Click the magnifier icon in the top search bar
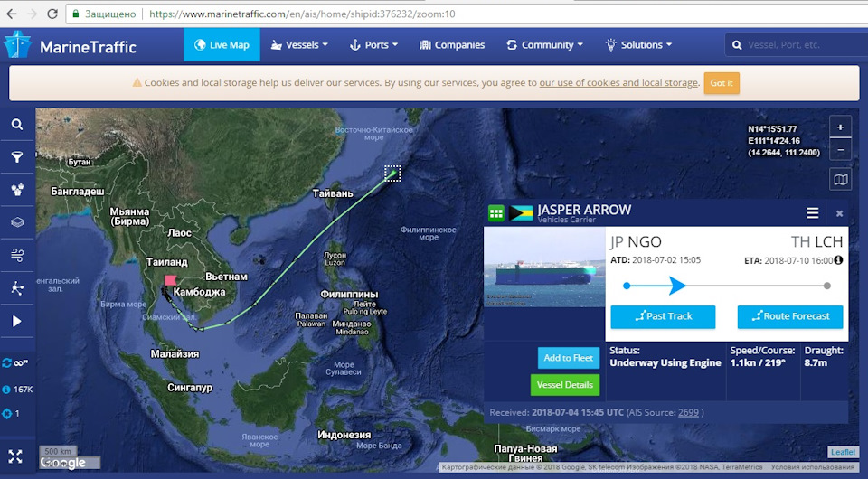 point(737,45)
